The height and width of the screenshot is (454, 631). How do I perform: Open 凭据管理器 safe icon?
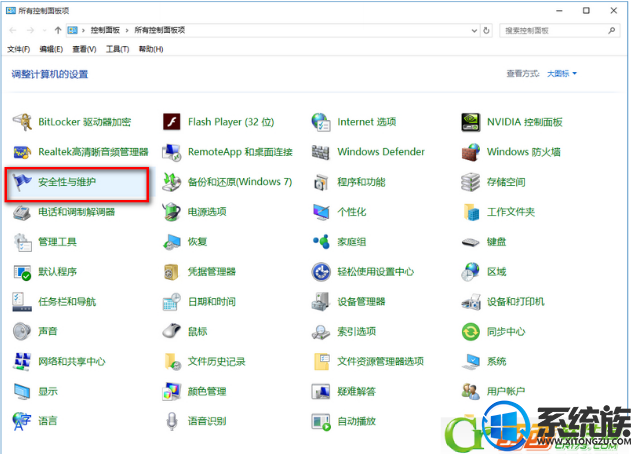tap(172, 272)
